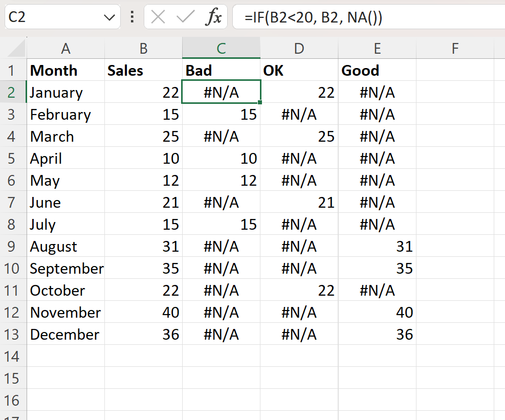The image size is (505, 420).
Task: Select the cell containing September
Action: [x=66, y=269]
